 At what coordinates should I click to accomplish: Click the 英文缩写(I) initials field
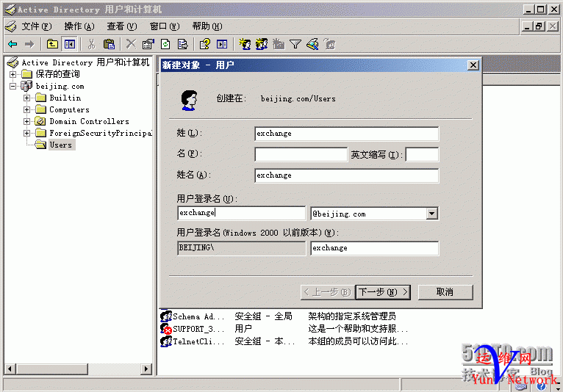point(422,155)
